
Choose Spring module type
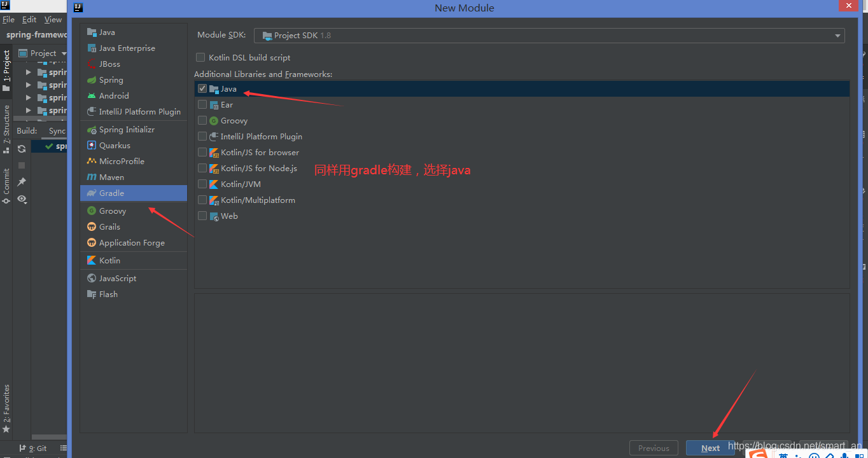click(134, 80)
